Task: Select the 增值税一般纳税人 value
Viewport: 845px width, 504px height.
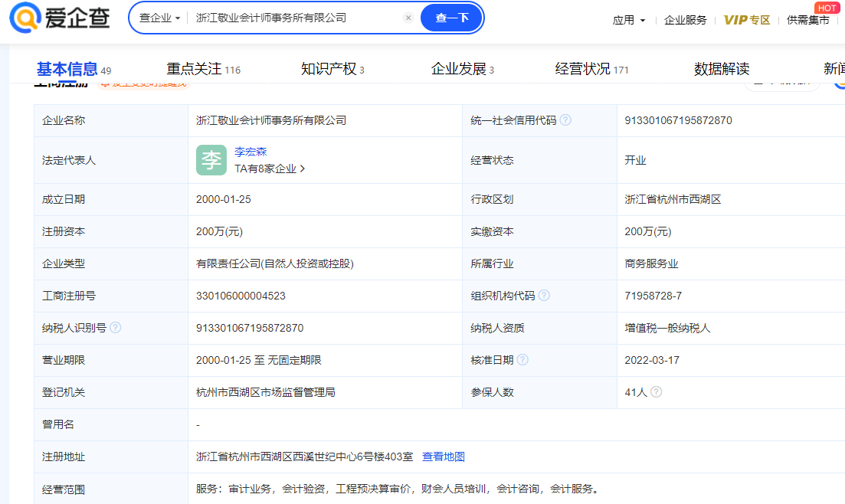Action: click(x=667, y=329)
